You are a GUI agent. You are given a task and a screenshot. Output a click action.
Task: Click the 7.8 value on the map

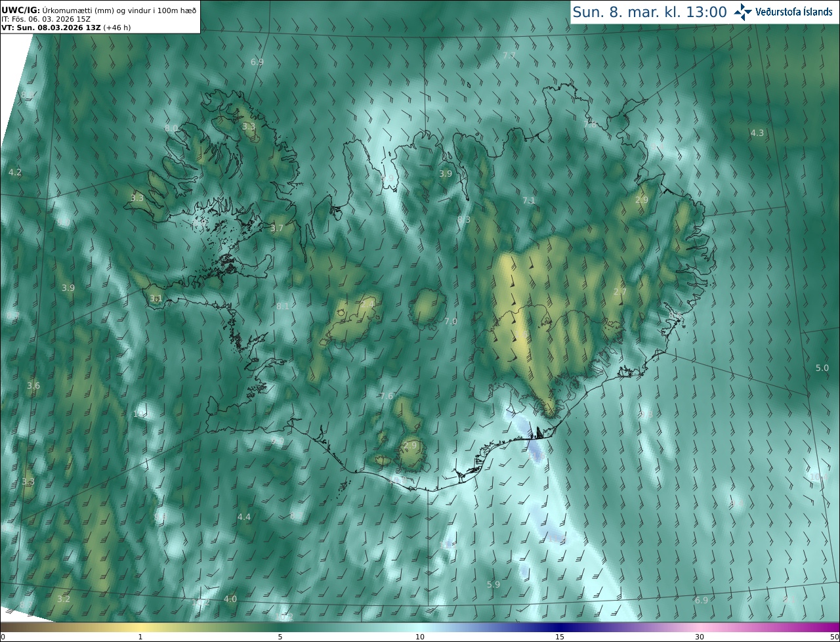tap(591, 124)
